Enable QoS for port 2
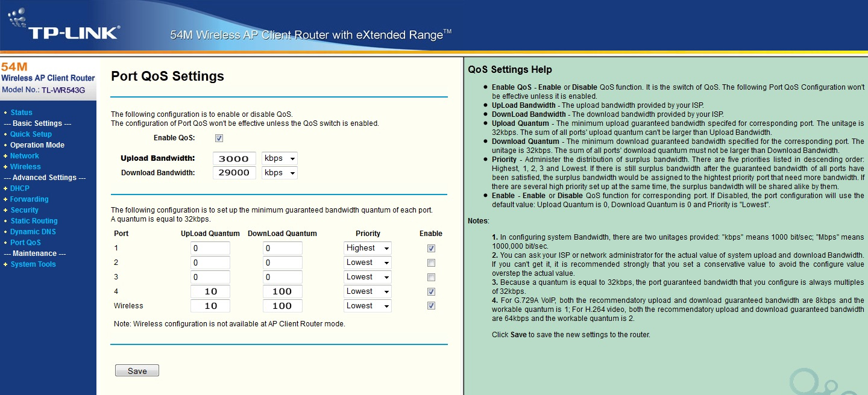The image size is (868, 395). [x=431, y=263]
